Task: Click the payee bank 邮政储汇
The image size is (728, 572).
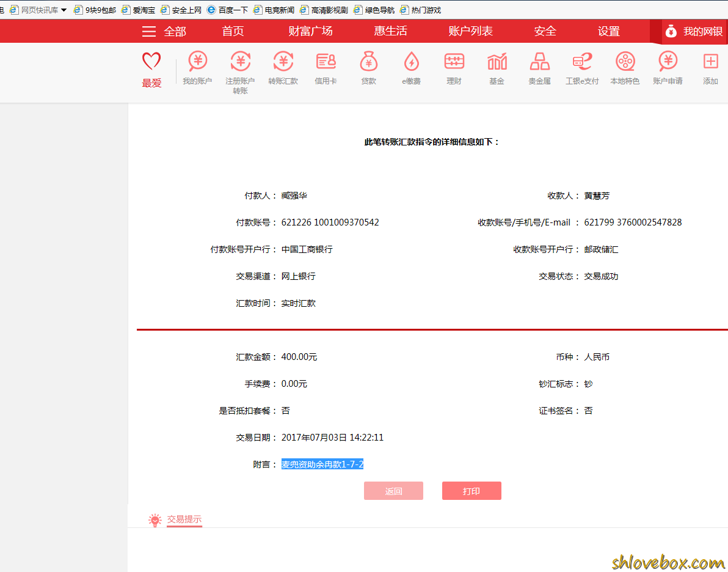Action: click(x=601, y=249)
